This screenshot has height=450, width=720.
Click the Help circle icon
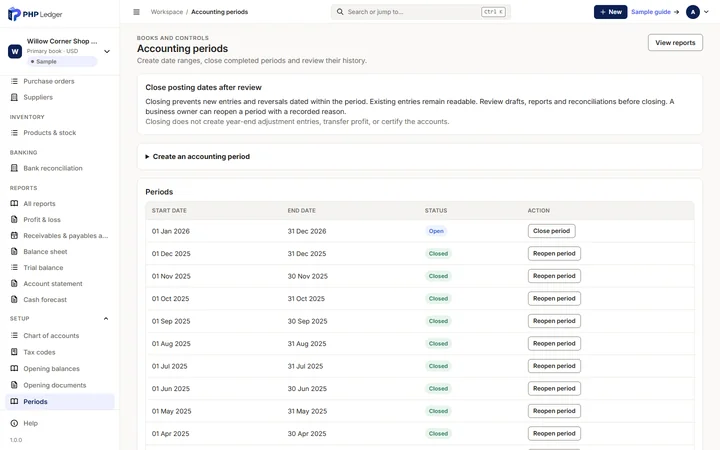14,423
